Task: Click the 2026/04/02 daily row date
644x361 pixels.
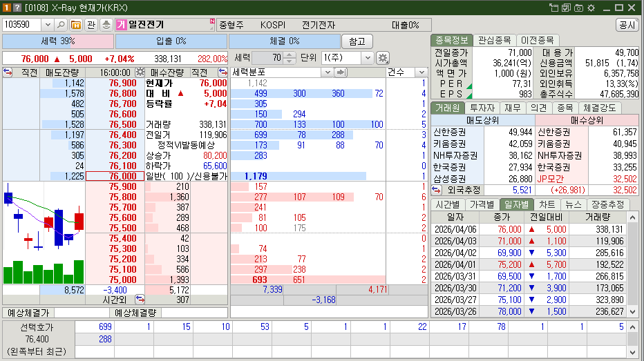Action: tap(455, 253)
